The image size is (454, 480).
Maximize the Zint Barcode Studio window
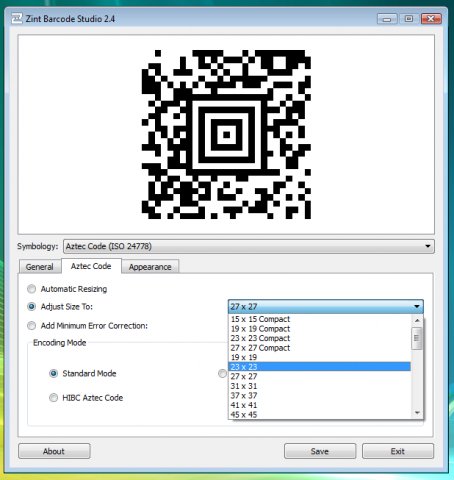tap(409, 19)
